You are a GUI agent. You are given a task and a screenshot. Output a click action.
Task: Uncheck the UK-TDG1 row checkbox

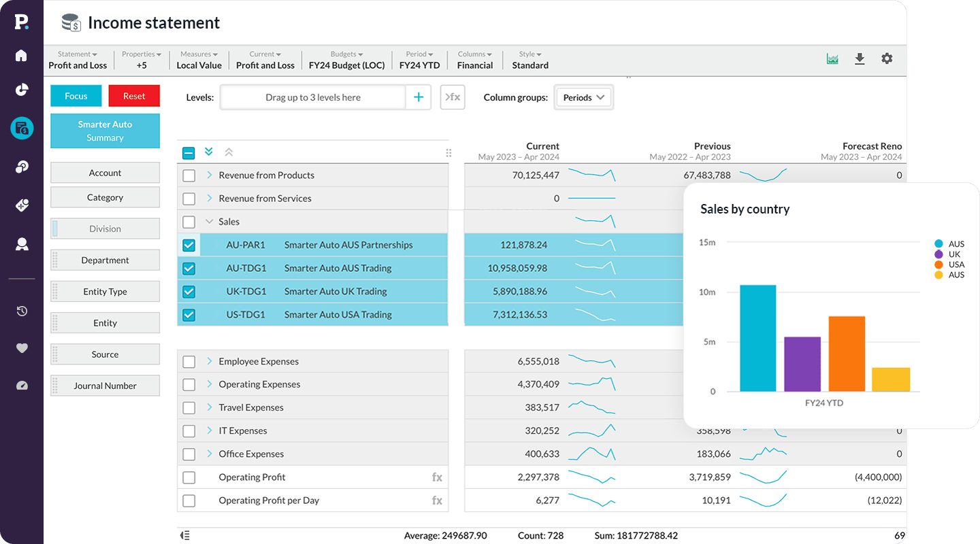[x=189, y=292]
